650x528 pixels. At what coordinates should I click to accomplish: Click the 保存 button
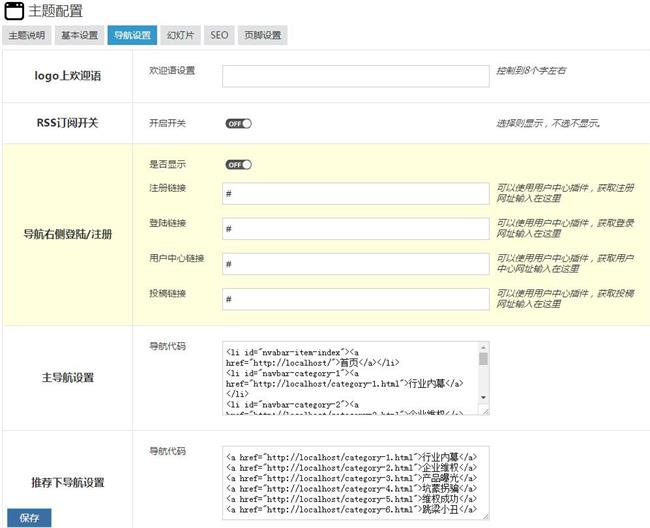pos(29,518)
